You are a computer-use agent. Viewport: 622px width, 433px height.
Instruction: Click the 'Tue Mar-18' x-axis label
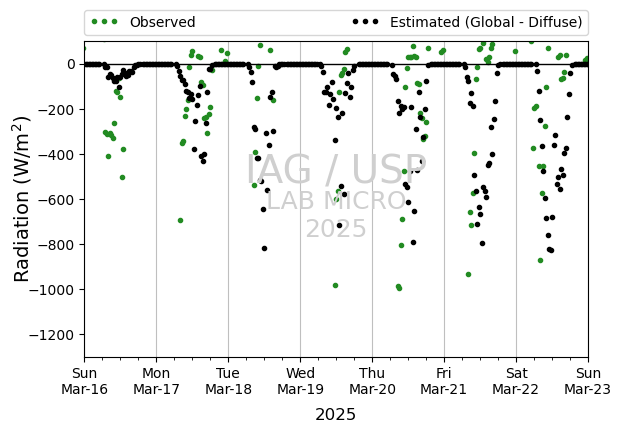(228, 381)
